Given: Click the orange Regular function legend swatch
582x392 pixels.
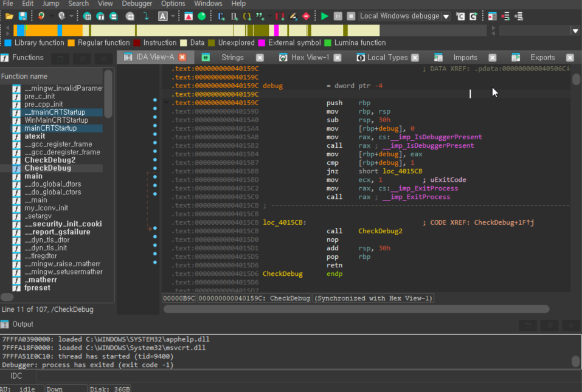Looking at the screenshot, I should [71, 43].
